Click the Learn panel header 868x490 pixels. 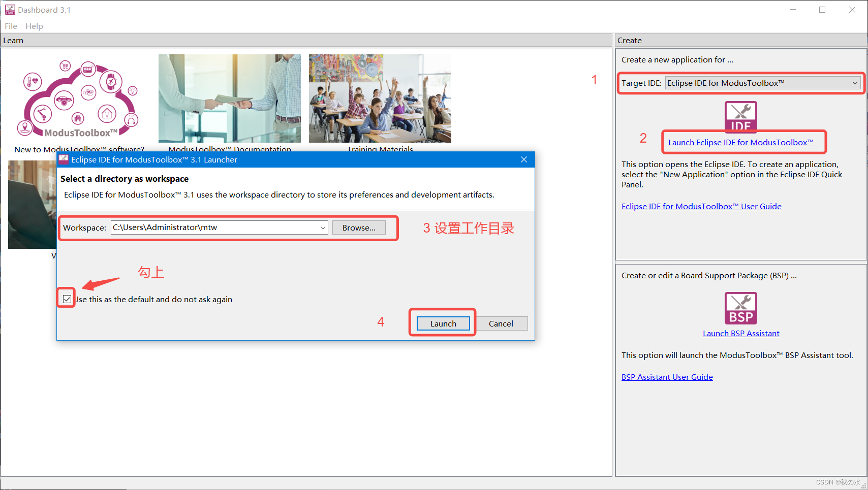[x=306, y=40]
